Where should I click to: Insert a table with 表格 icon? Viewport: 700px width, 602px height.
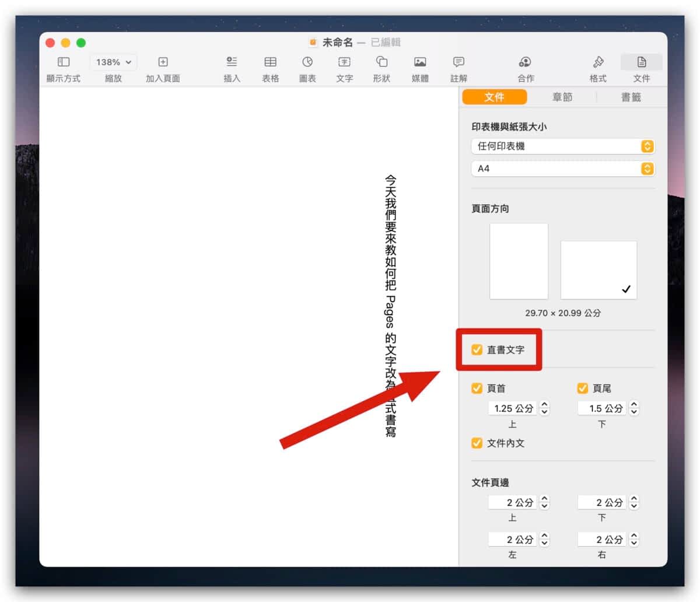point(270,62)
